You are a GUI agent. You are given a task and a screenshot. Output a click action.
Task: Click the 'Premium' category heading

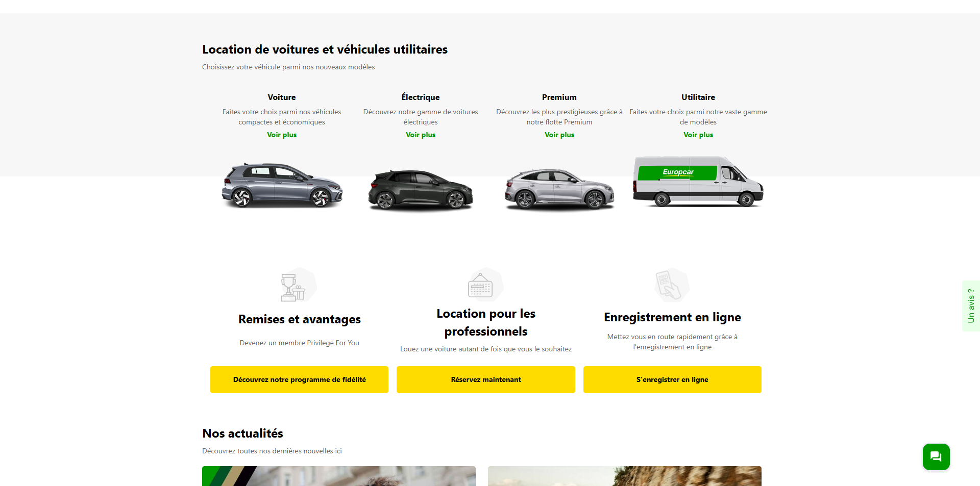[559, 97]
